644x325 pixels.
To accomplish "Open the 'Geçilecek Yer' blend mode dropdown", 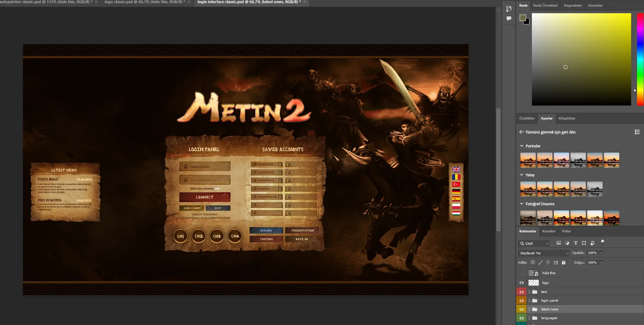I will (543, 253).
